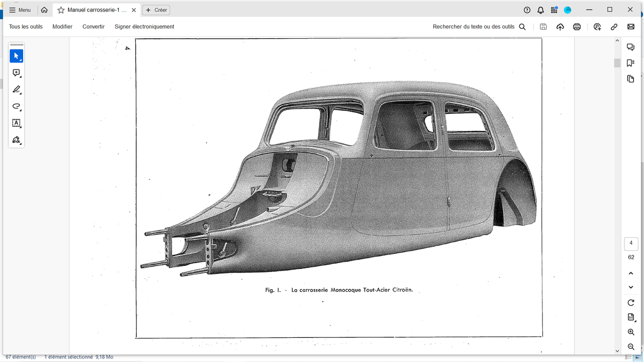The width and height of the screenshot is (644, 362).
Task: Rotate the page view clockwise
Action: 631,303
